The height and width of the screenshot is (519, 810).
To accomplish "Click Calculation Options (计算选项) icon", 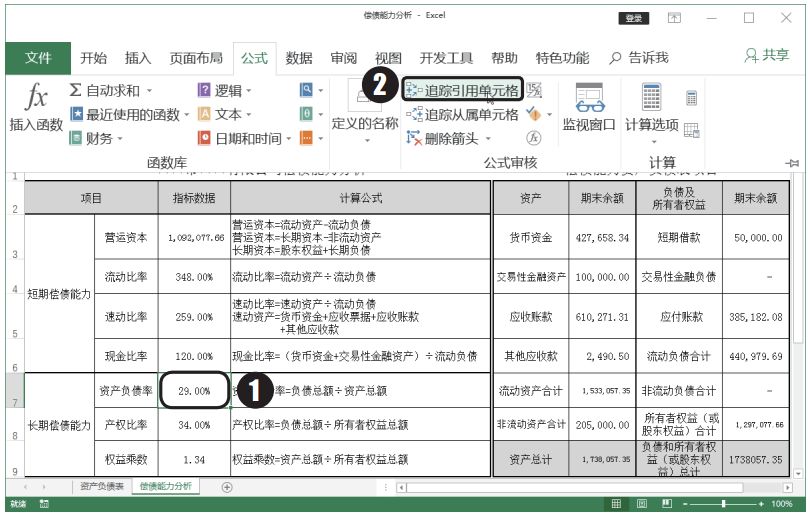I will [651, 97].
